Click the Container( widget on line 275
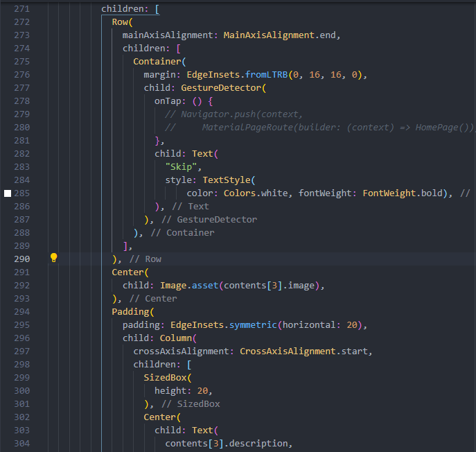The height and width of the screenshot is (452, 476). point(155,62)
